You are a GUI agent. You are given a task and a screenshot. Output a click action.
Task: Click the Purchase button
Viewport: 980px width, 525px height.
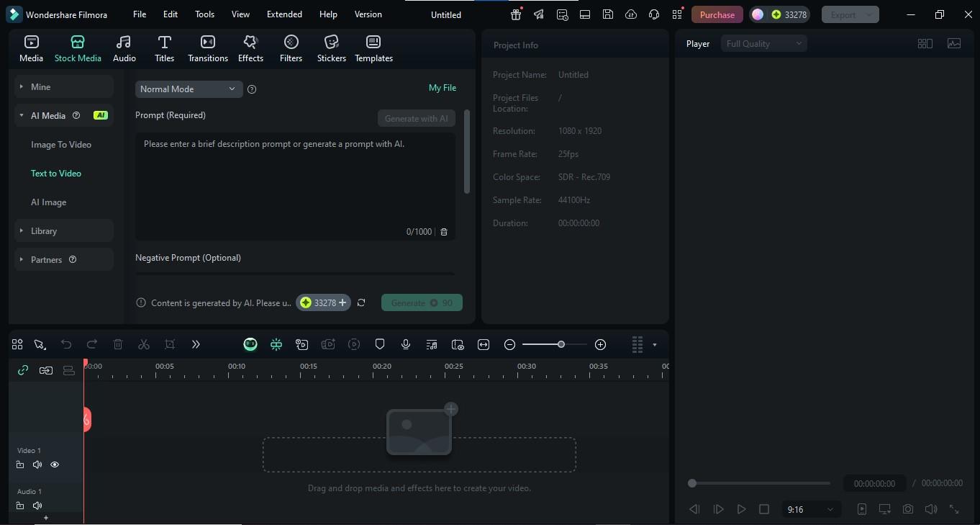pyautogui.click(x=717, y=14)
